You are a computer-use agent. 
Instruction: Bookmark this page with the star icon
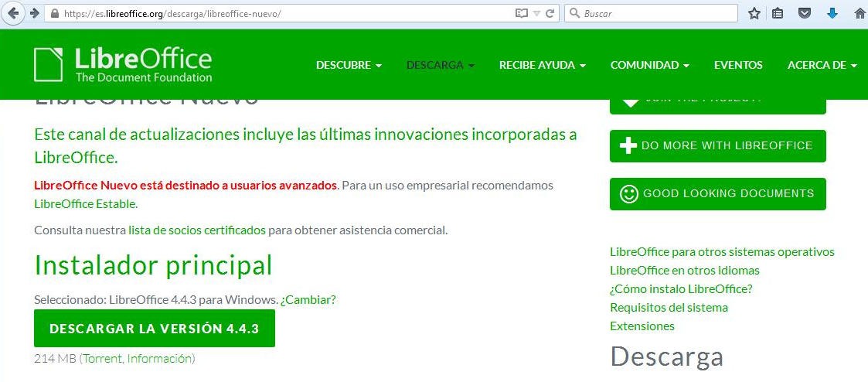(754, 14)
